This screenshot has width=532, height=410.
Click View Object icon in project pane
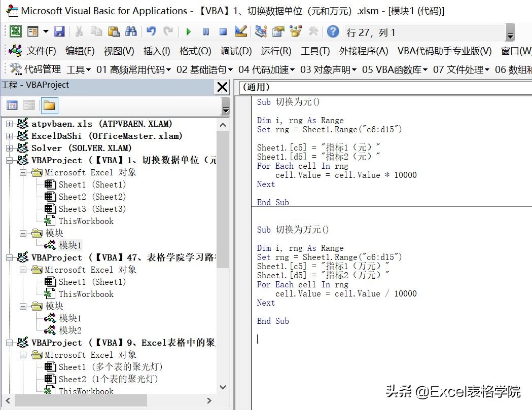click(x=29, y=105)
